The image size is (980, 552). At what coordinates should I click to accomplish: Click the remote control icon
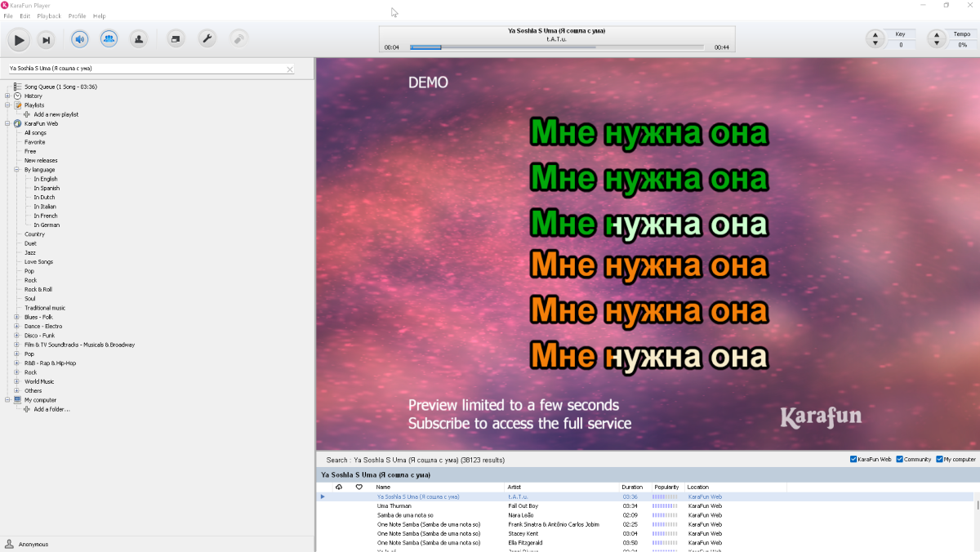coord(238,38)
